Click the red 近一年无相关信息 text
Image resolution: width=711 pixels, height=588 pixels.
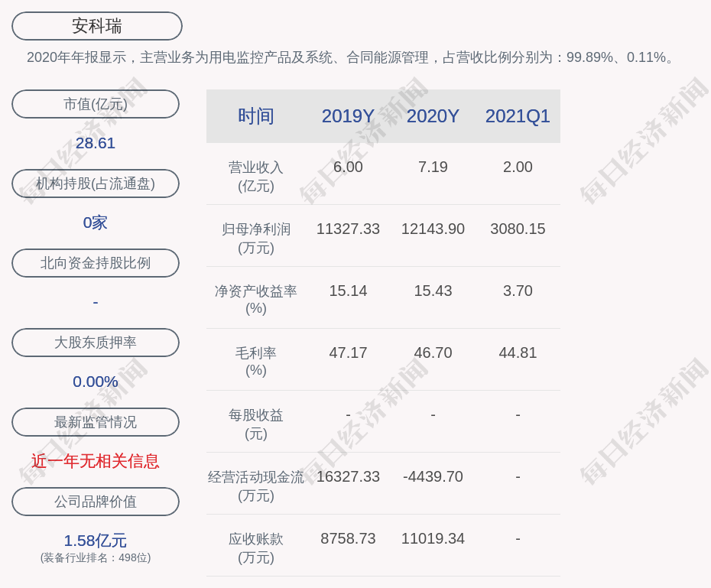pos(96,461)
